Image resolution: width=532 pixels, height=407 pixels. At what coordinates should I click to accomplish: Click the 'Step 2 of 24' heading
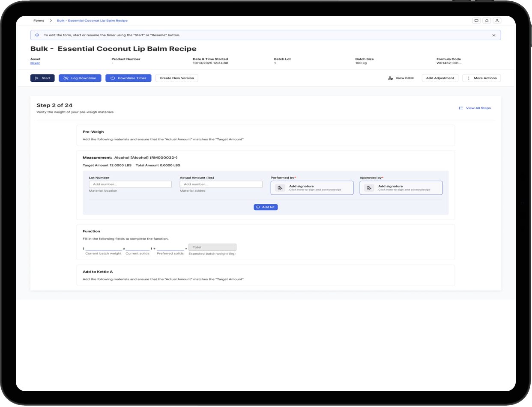point(54,105)
